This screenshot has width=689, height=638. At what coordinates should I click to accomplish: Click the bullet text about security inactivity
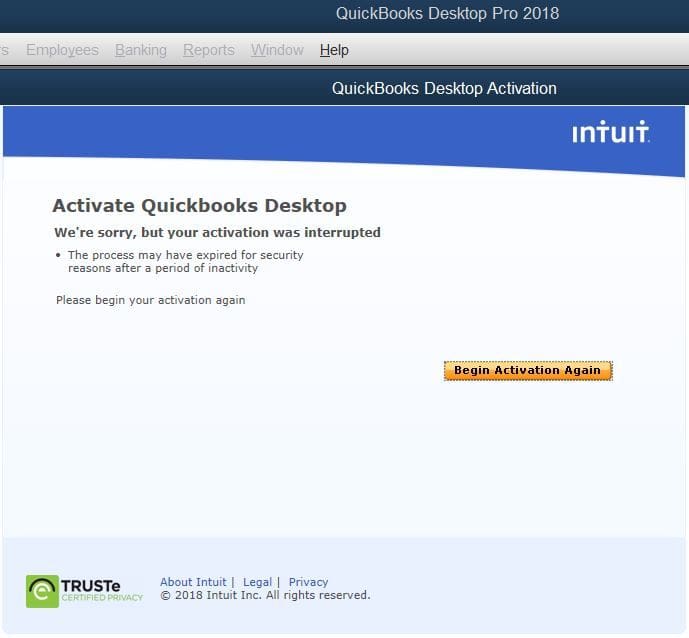coord(185,261)
